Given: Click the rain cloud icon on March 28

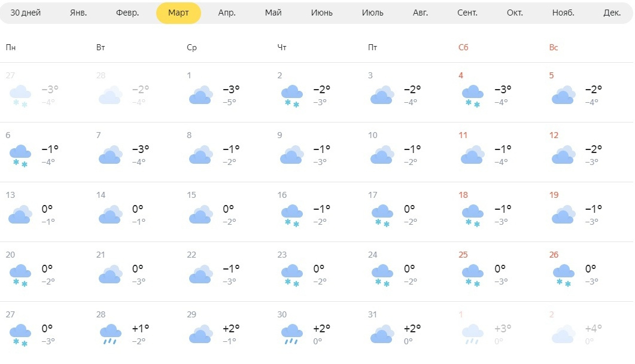Looking at the screenshot, I should (110, 334).
